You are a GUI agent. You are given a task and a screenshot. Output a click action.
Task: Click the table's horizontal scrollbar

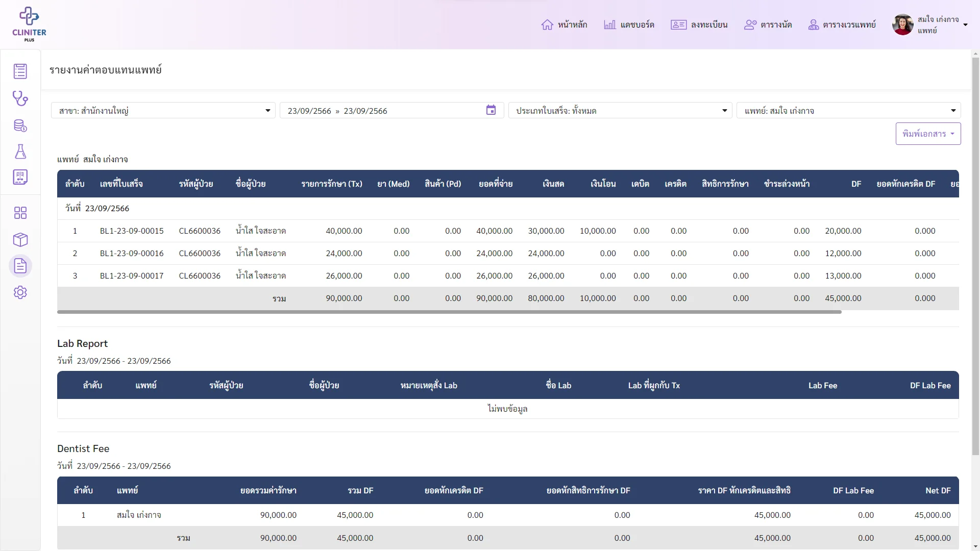click(x=449, y=312)
